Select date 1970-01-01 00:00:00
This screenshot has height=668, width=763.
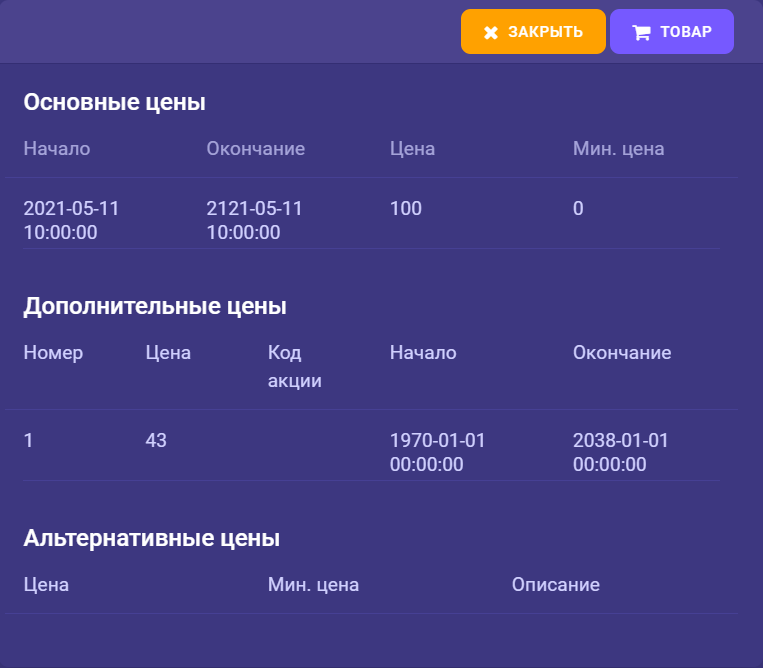pos(437,452)
